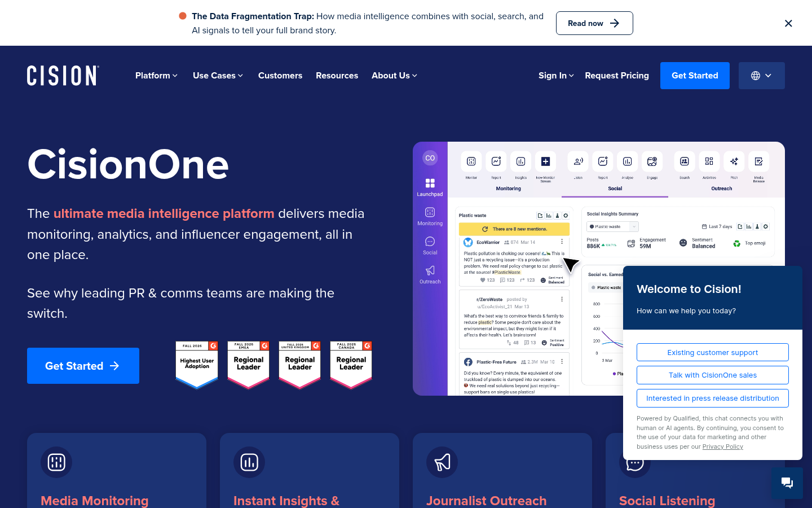
Task: Open the Media Release icon tile
Action: pos(759,162)
